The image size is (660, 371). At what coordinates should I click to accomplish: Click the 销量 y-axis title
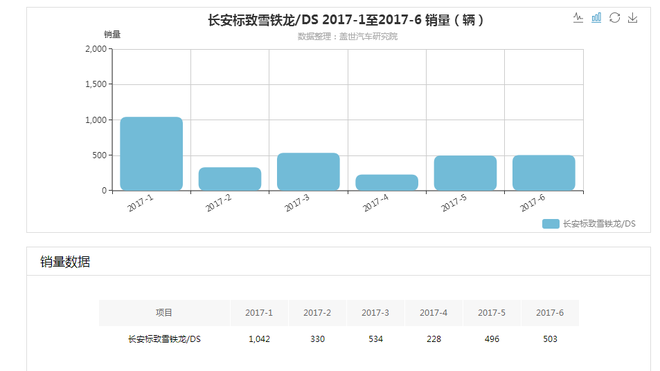112,35
